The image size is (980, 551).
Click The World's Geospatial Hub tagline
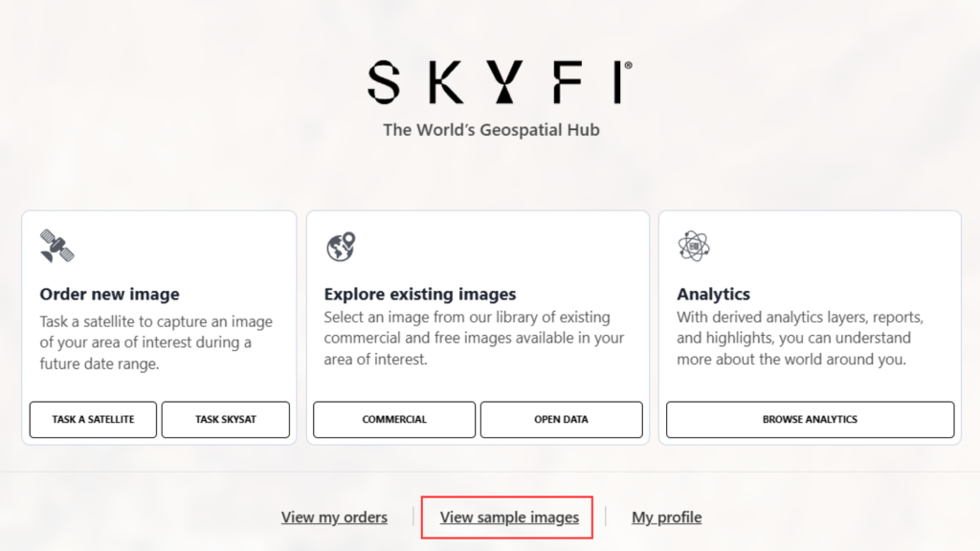[x=491, y=130]
